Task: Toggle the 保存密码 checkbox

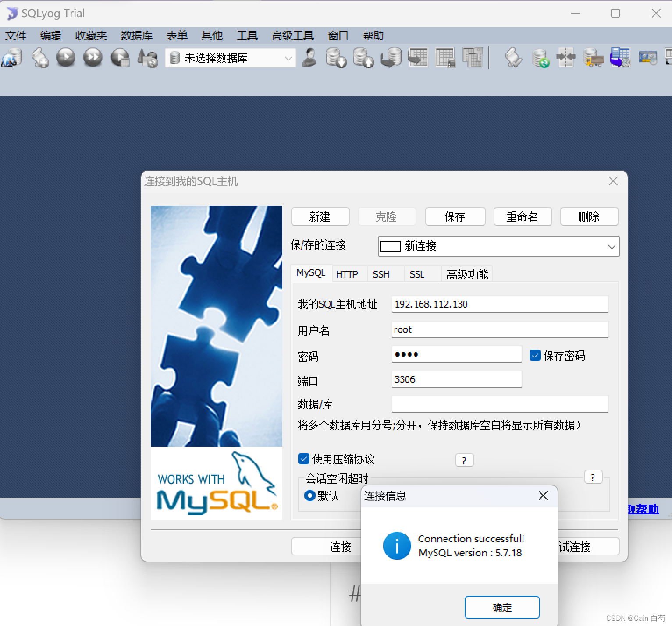Action: coord(535,355)
